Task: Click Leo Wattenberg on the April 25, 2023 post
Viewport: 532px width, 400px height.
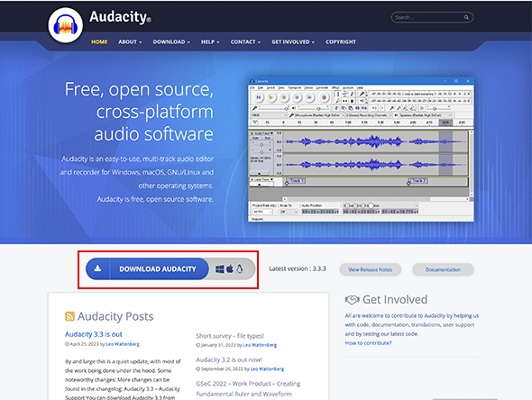Action: (x=123, y=344)
